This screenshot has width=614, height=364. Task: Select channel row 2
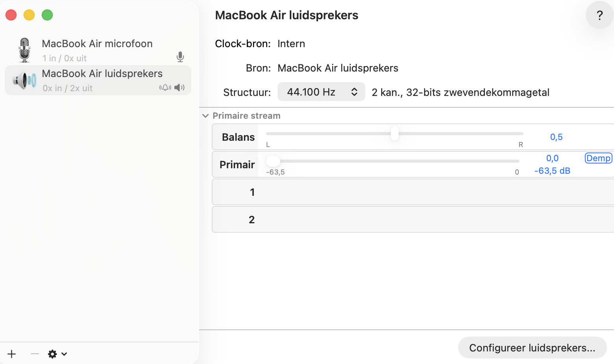point(412,219)
